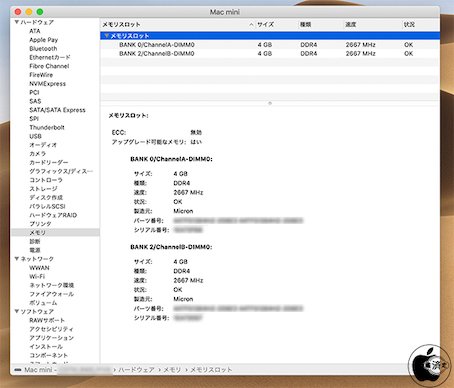454x388 pixels.
Task: Click the ECC 無効 value
Action: click(196, 132)
